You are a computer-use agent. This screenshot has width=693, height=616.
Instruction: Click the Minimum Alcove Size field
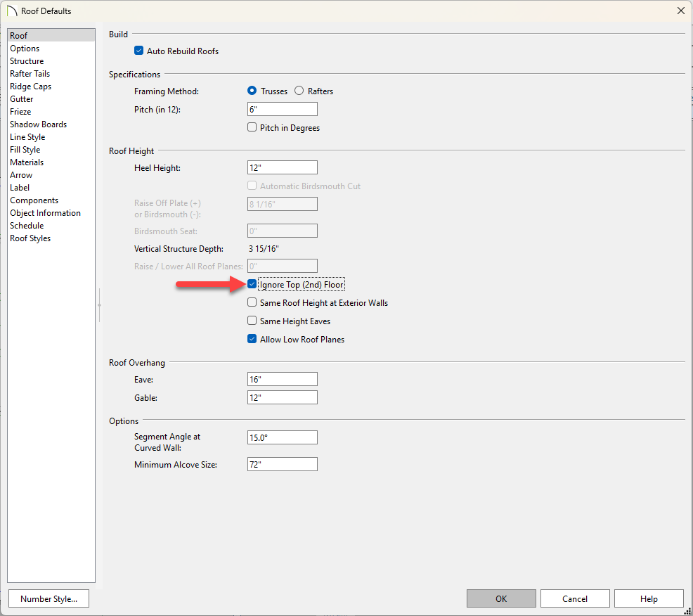[283, 464]
